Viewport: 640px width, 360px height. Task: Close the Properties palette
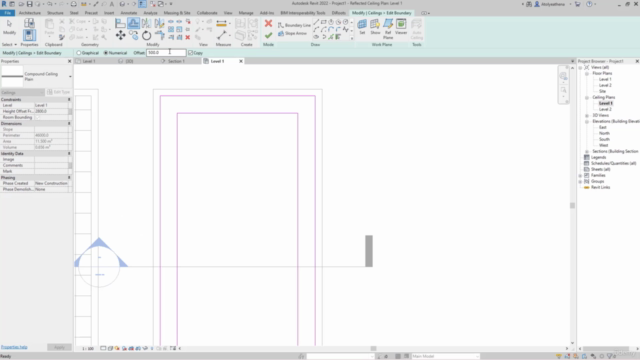click(69, 61)
